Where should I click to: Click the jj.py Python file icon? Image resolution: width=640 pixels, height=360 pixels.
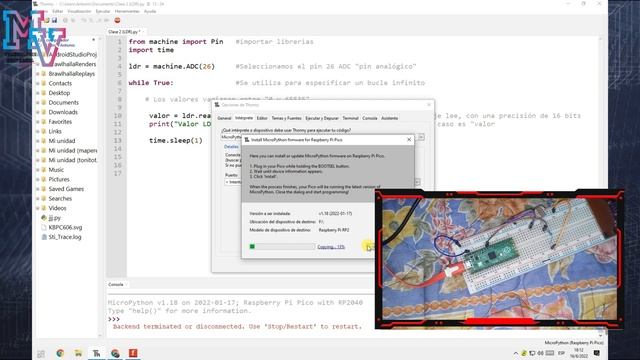[44, 218]
